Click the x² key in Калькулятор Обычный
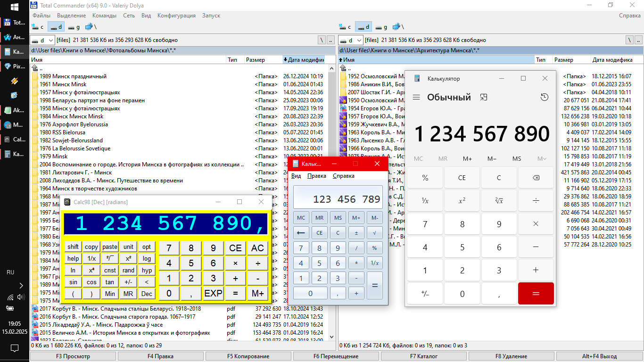644x362 pixels. (x=462, y=201)
